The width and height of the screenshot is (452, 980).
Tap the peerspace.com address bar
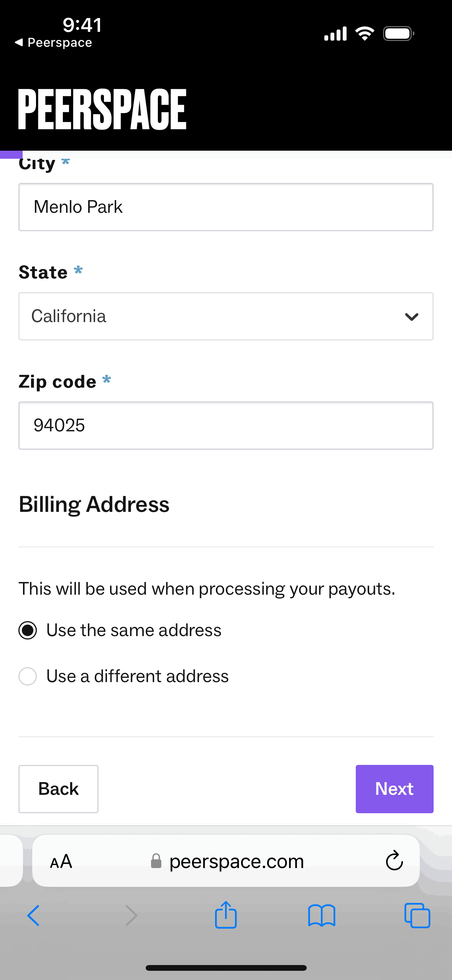click(236, 862)
